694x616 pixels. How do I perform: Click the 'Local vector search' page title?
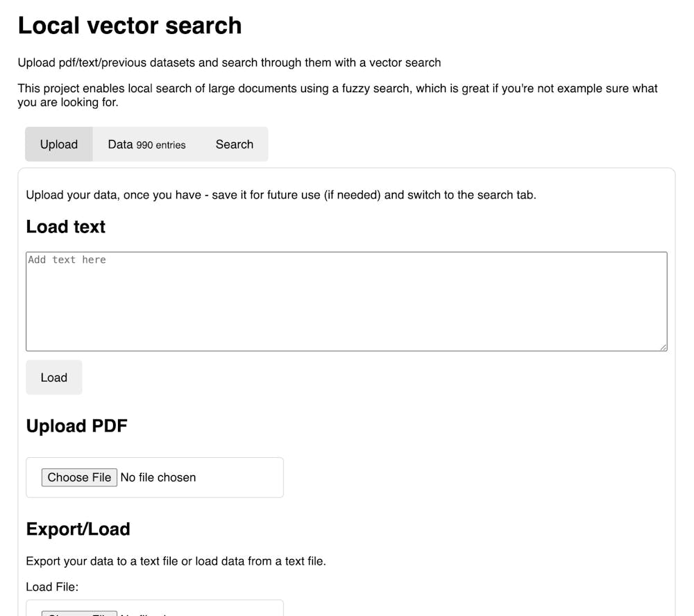click(130, 26)
